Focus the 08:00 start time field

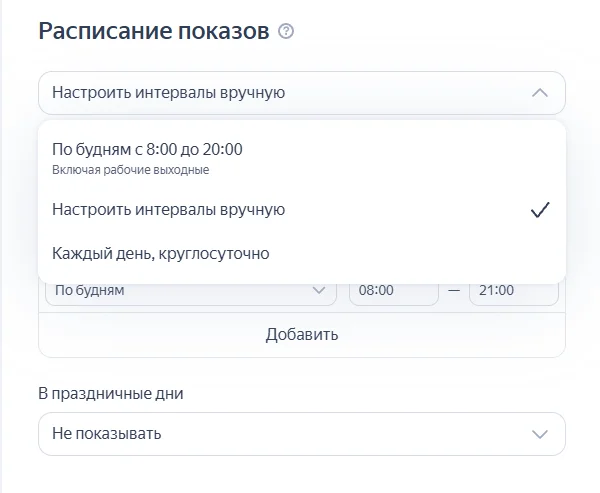pyautogui.click(x=392, y=291)
